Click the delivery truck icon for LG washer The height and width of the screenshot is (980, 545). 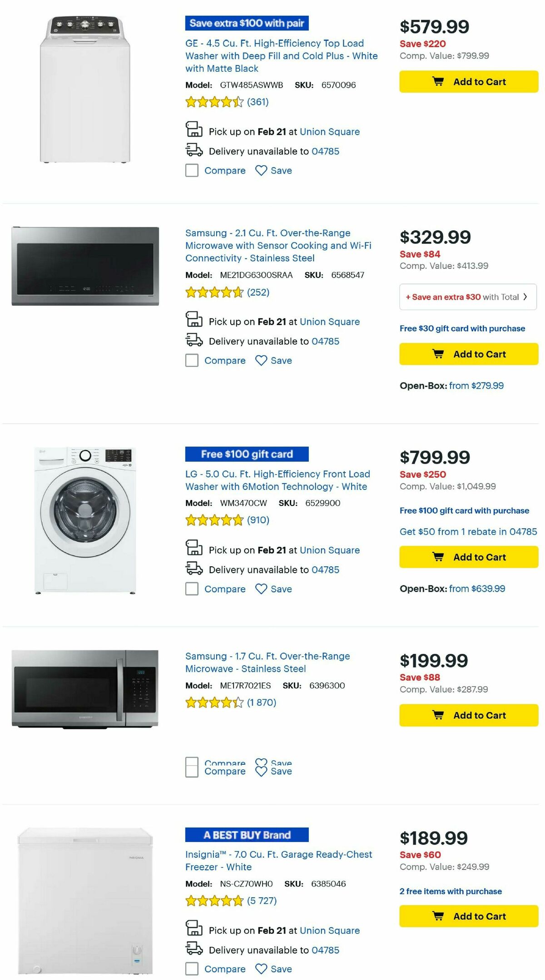coord(195,569)
